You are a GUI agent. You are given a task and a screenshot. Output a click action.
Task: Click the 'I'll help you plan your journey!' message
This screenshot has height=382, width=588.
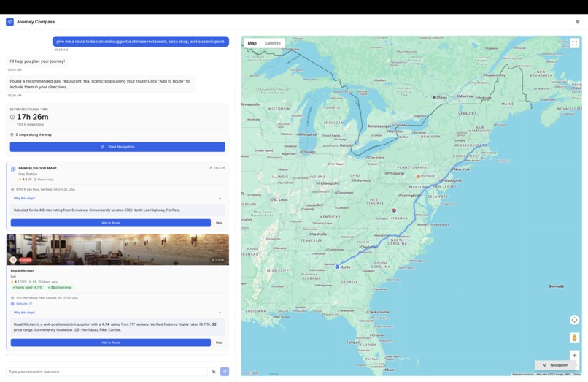coord(37,61)
